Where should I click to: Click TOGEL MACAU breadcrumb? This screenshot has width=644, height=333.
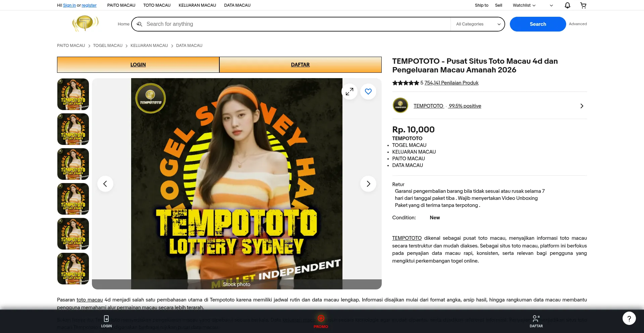[x=108, y=46]
